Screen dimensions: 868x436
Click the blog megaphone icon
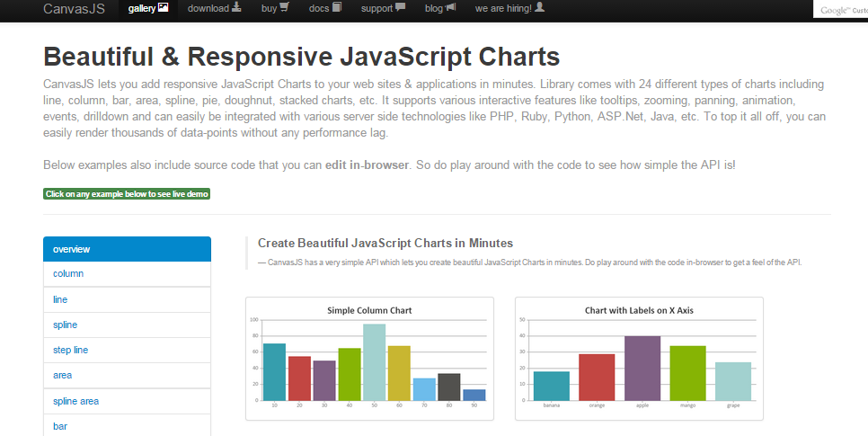point(450,7)
